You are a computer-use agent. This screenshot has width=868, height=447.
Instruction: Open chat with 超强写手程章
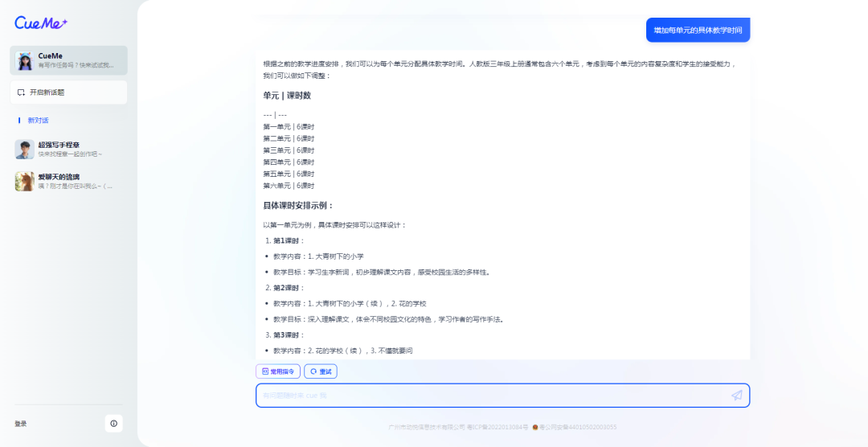tap(68, 149)
